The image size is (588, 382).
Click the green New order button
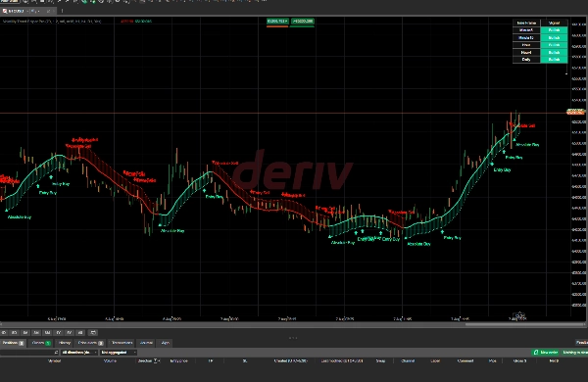(546, 353)
